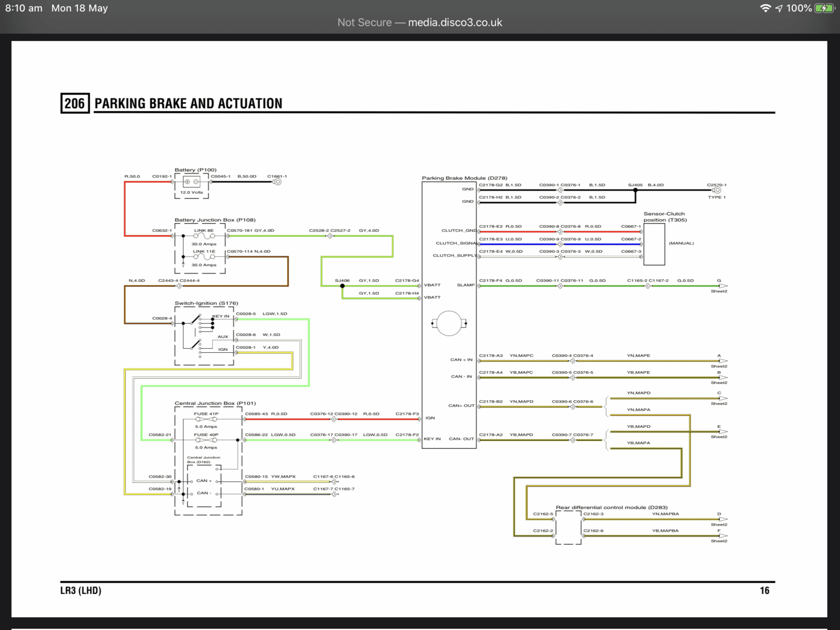Click the SJ406 splice junction dot

click(x=342, y=286)
